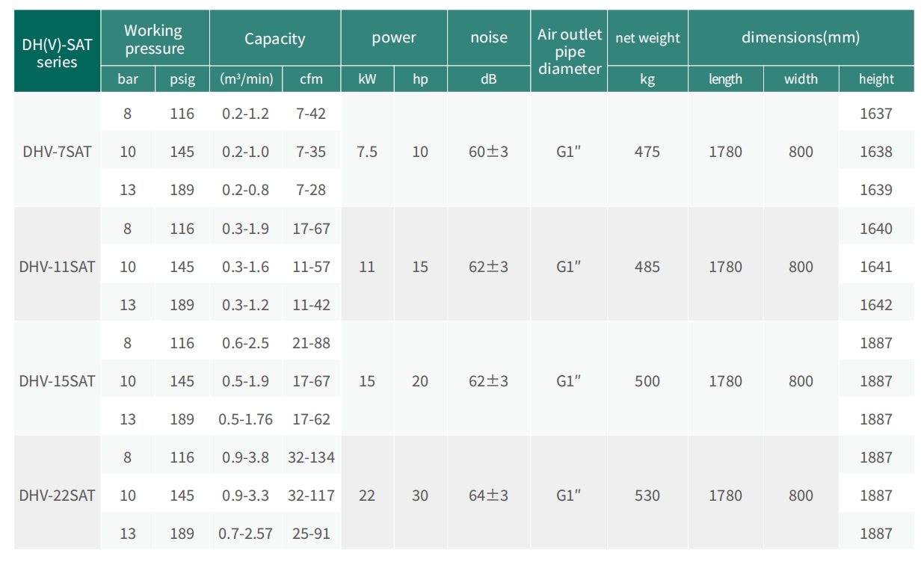Click the DH(V)-SAT series header cell

click(57, 52)
